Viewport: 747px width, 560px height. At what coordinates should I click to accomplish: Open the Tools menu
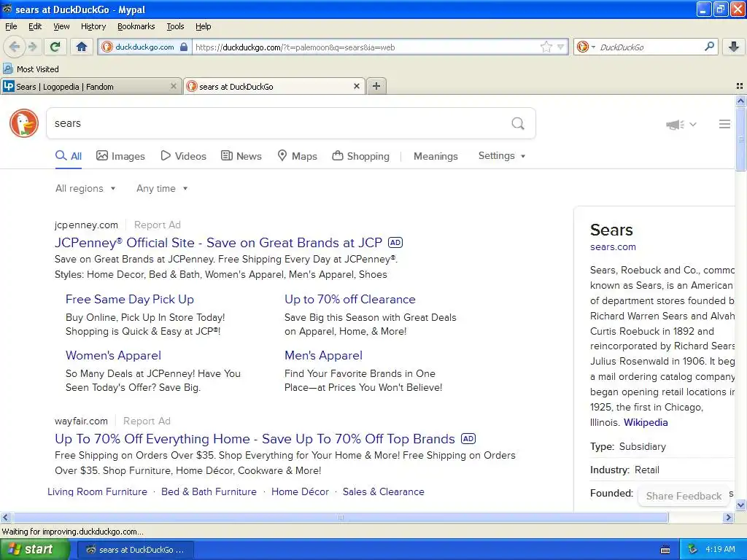pos(175,26)
